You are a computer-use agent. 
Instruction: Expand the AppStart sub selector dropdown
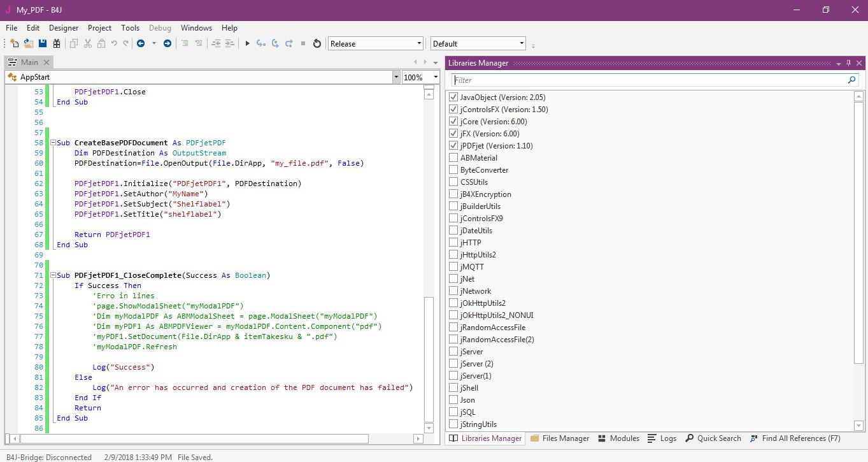click(396, 77)
